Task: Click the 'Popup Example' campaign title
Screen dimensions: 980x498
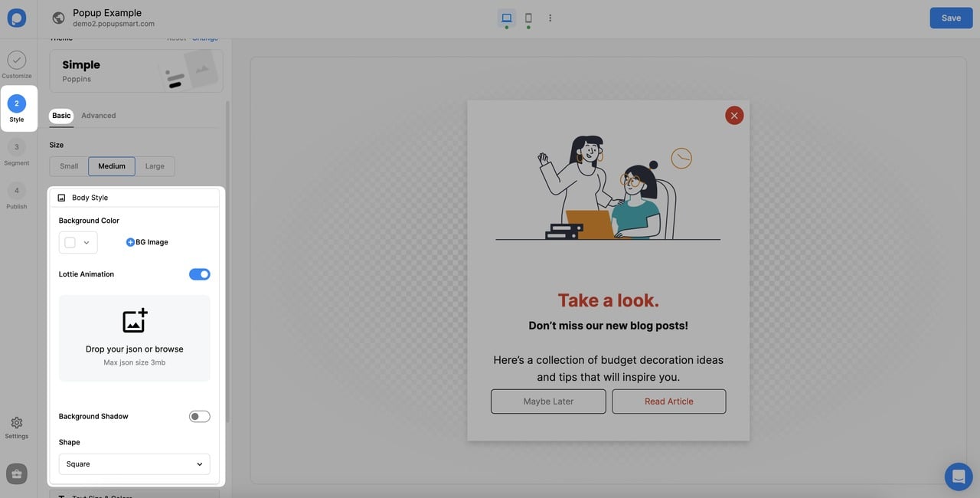Action: tap(107, 12)
